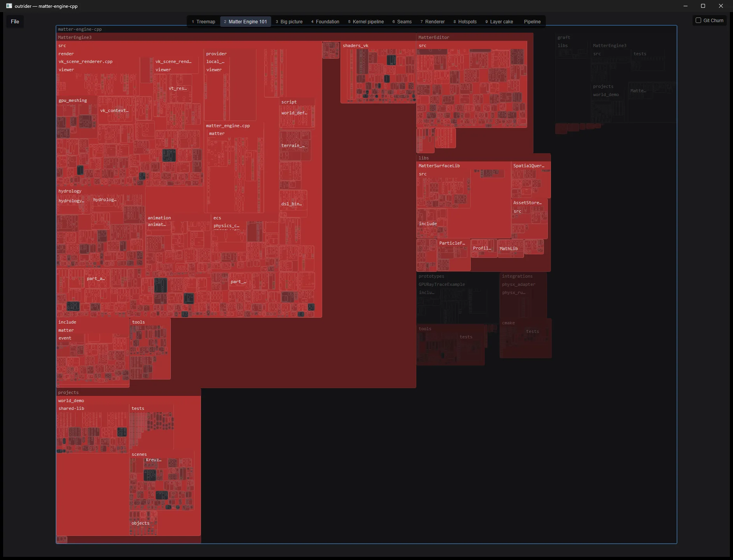Select the Layer cake tab
This screenshot has width=733, height=560.
click(x=499, y=22)
